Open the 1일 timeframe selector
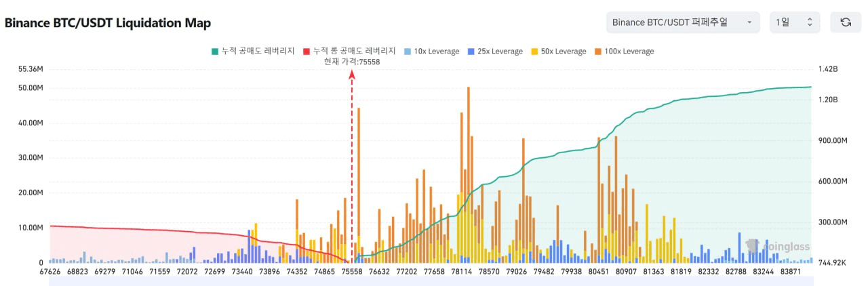The image size is (868, 286). tap(795, 22)
